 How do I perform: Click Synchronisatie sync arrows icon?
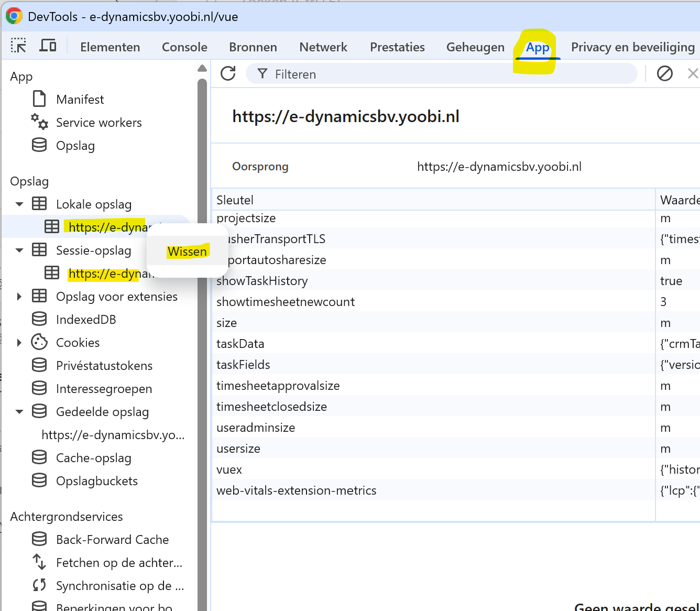pyautogui.click(x=39, y=585)
